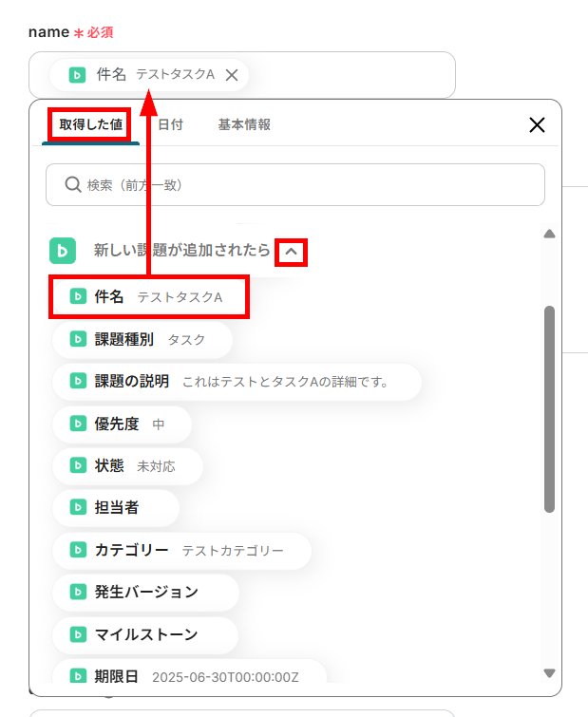
Task: Close the value picker popup
Action: (537, 124)
